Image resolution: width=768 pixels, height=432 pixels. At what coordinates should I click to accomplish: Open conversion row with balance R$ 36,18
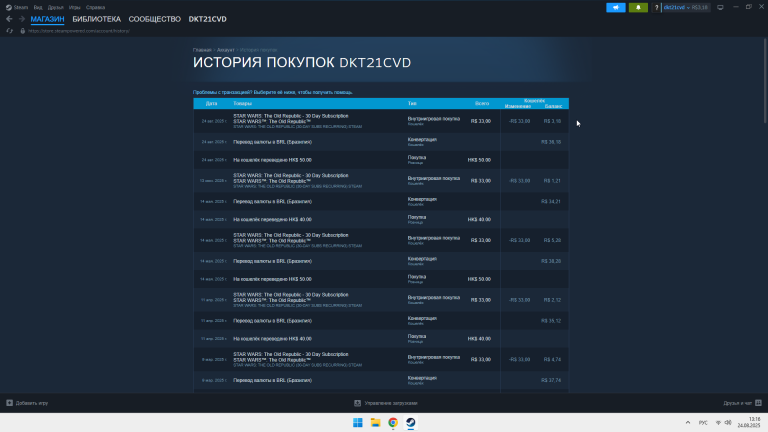(381, 142)
